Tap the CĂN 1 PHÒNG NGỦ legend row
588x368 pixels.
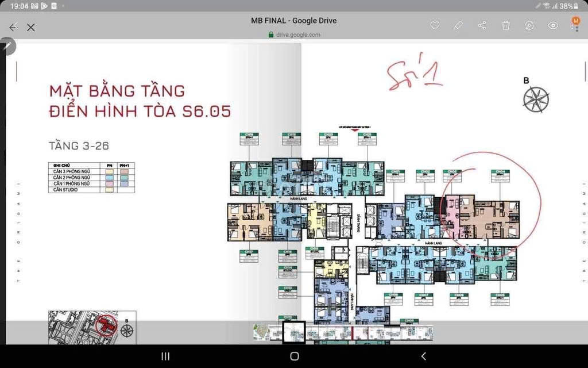[91, 183]
